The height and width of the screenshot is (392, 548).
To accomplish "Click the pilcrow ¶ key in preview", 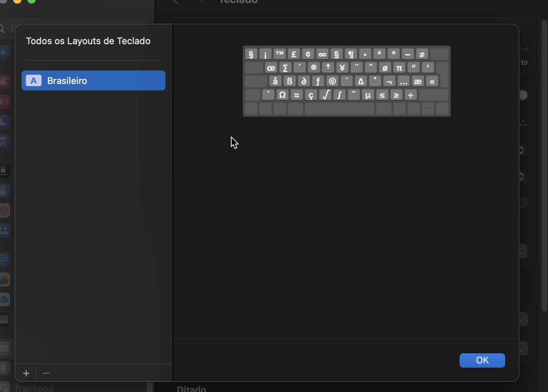I will pos(351,54).
